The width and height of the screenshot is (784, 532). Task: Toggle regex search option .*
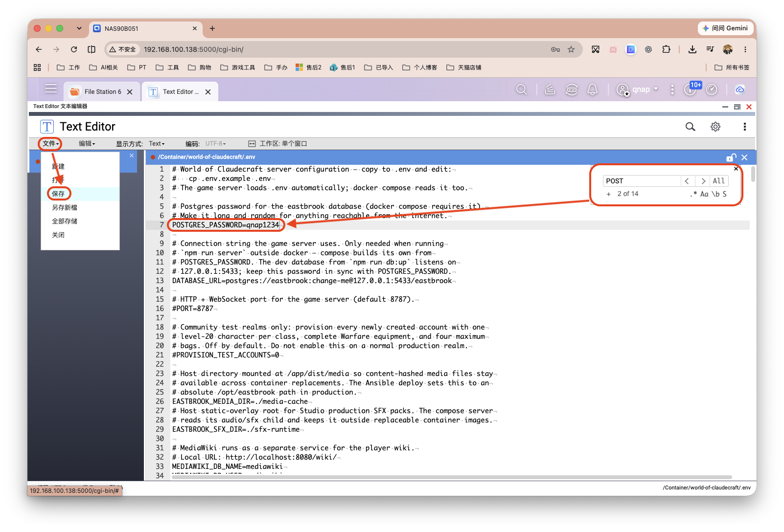(693, 194)
